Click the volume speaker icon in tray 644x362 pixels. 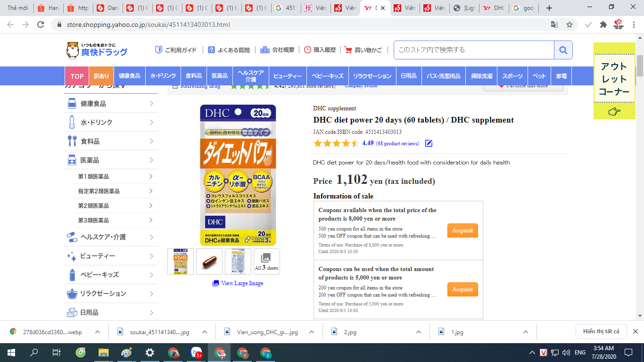(x=566, y=353)
